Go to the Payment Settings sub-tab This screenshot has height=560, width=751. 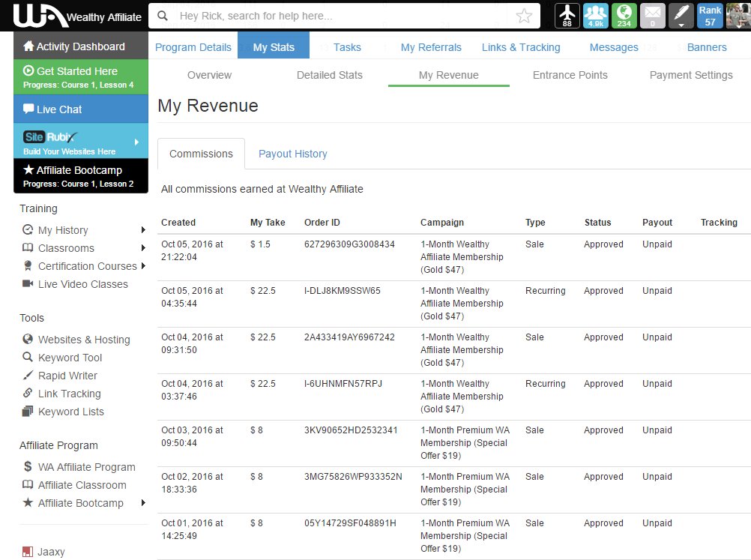pyautogui.click(x=691, y=75)
